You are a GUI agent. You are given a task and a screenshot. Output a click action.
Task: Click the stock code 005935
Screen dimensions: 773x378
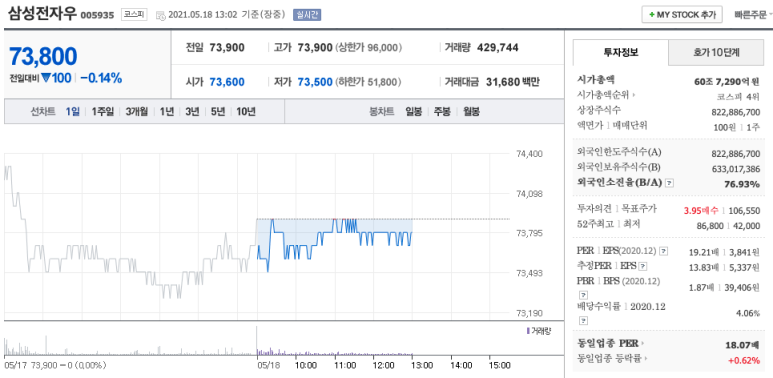coord(98,15)
